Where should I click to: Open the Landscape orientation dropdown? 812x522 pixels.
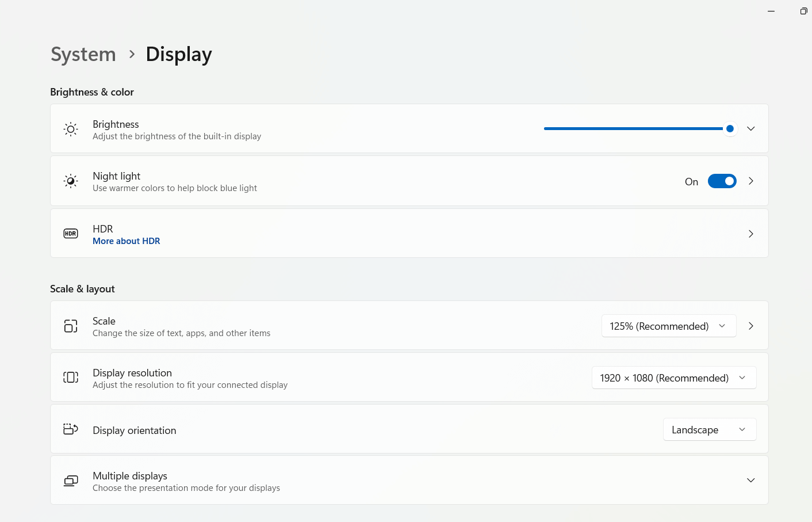coord(709,430)
